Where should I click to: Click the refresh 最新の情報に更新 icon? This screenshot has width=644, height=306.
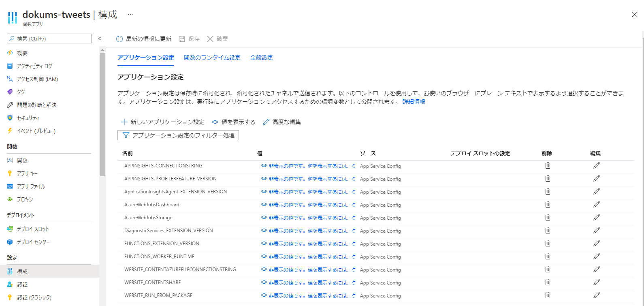(x=119, y=39)
